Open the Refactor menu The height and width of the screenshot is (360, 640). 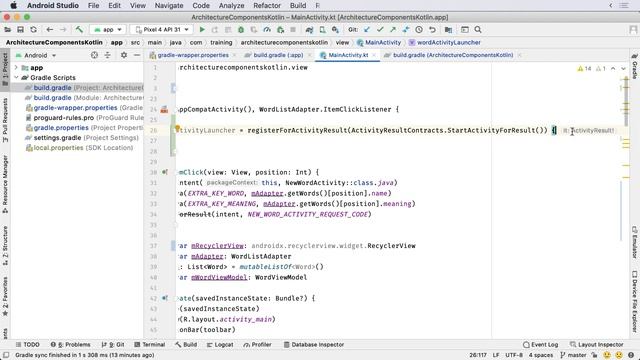(267, 6)
